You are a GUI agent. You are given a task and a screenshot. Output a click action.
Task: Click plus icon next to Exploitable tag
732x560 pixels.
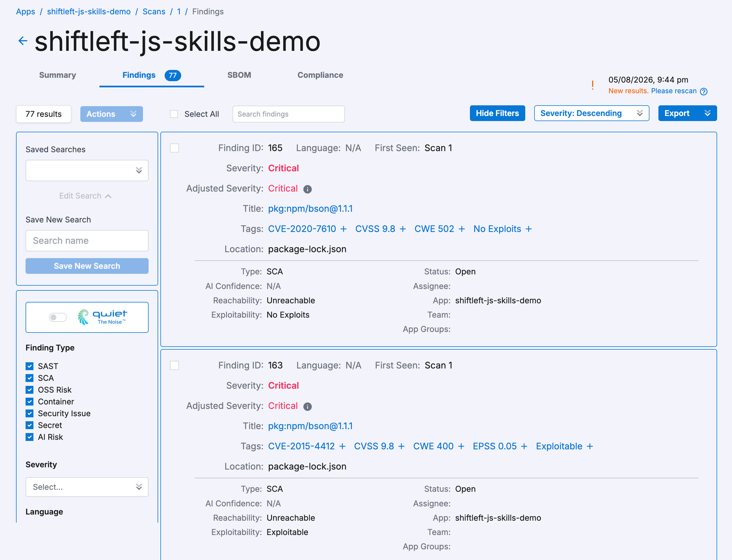click(590, 446)
